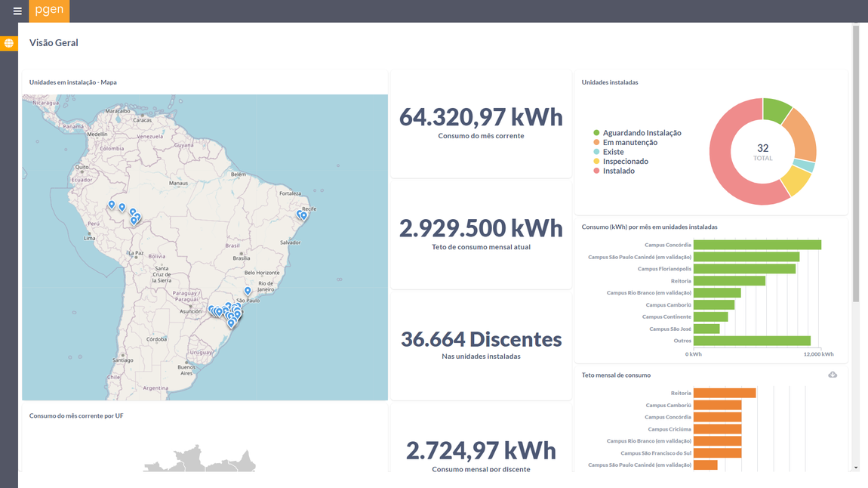Click the pgen logo

[49, 11]
